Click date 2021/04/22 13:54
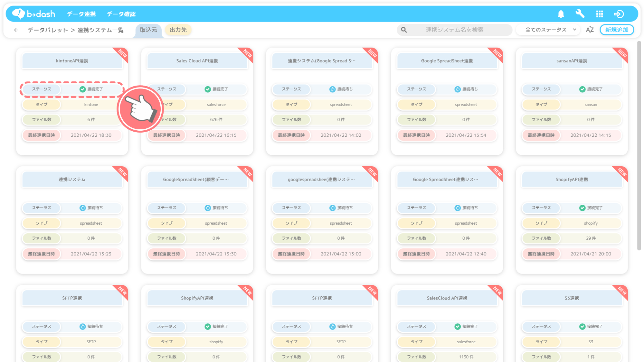This screenshot has width=644, height=362. 466,135
